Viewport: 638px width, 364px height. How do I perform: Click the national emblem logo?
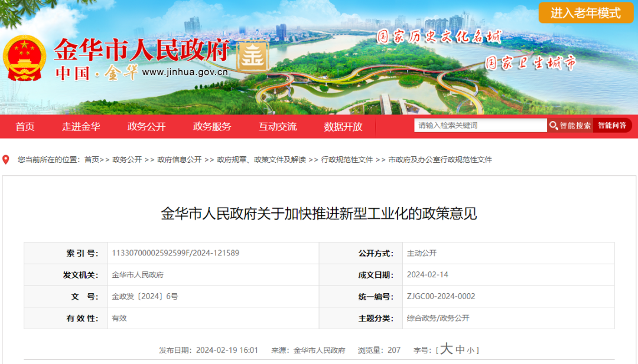click(x=25, y=56)
